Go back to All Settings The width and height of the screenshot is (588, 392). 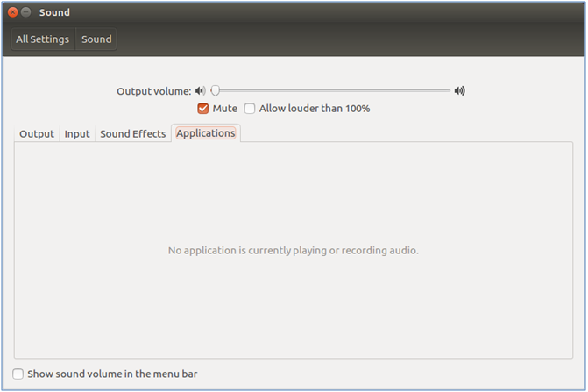coord(43,39)
